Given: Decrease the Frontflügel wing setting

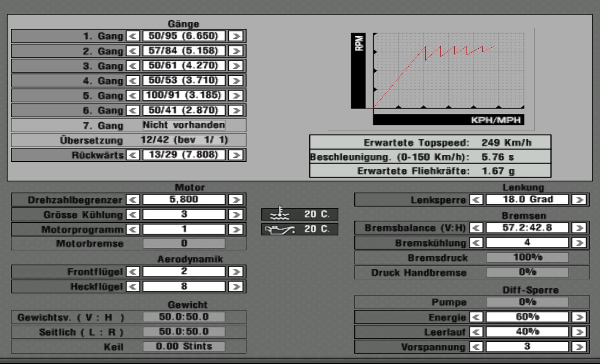Looking at the screenshot, I should 132,272.
